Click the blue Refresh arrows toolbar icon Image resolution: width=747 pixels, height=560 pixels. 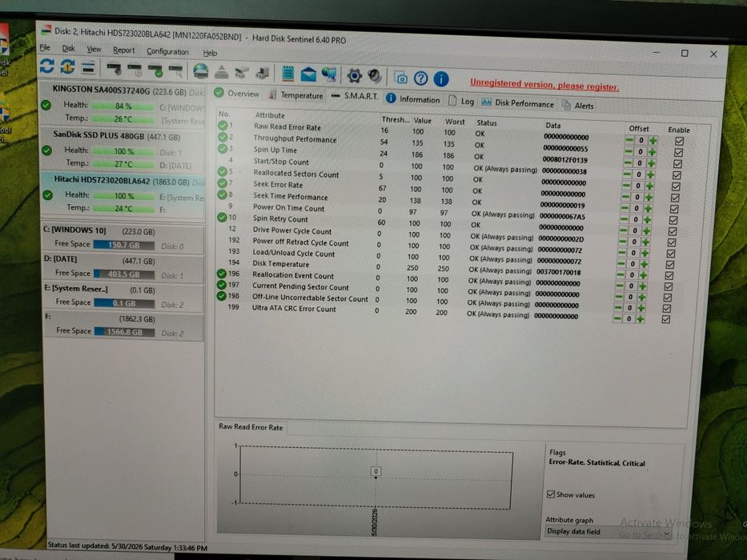[46, 66]
